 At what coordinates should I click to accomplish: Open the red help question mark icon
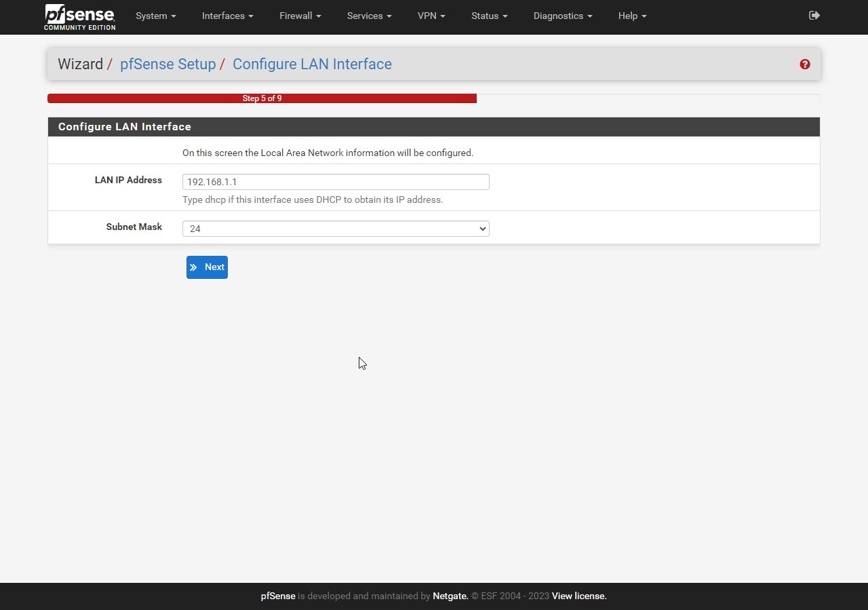click(x=805, y=64)
